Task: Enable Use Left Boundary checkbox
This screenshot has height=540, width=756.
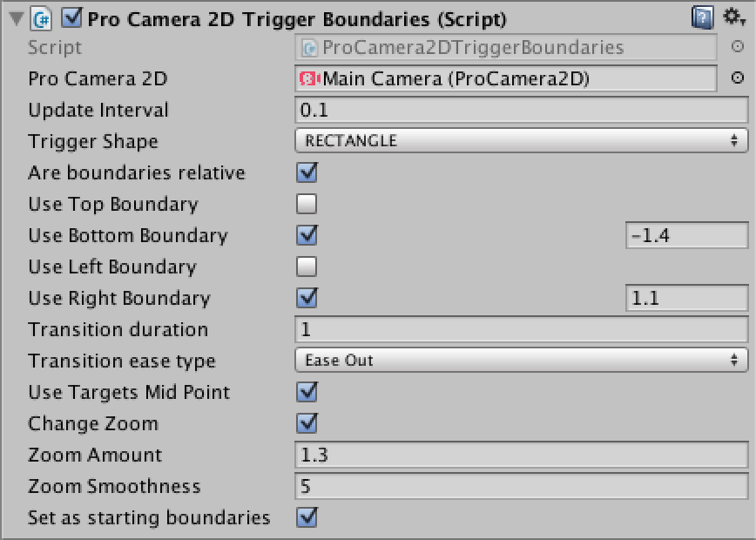Action: (x=307, y=267)
